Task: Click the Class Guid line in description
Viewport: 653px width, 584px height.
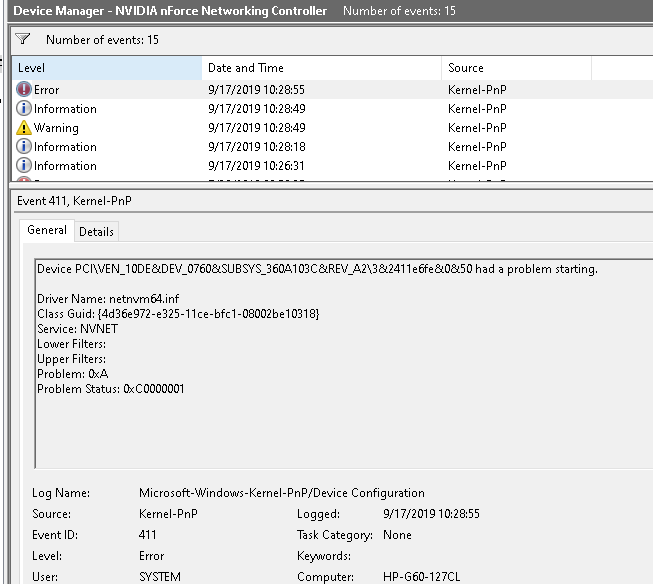Action: 178,314
